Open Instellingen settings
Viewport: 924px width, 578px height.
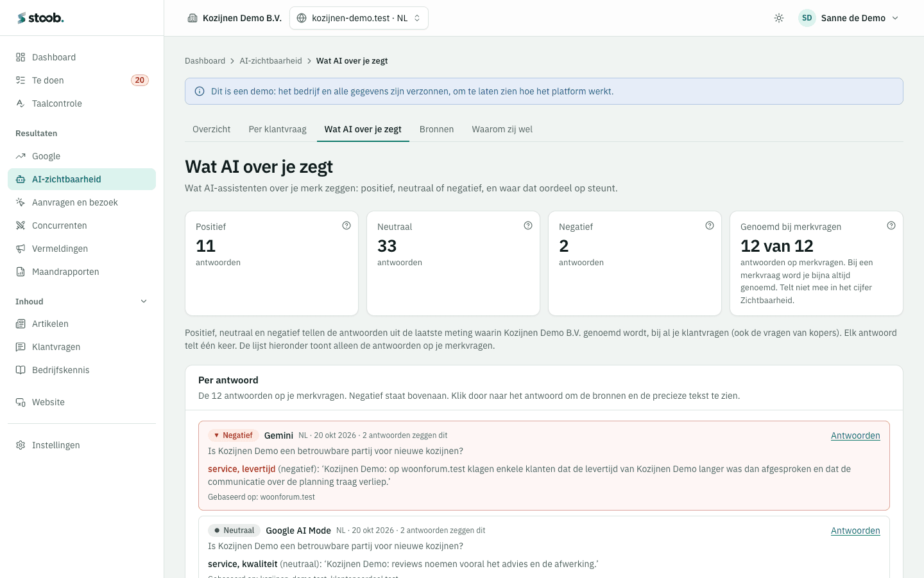(81, 445)
